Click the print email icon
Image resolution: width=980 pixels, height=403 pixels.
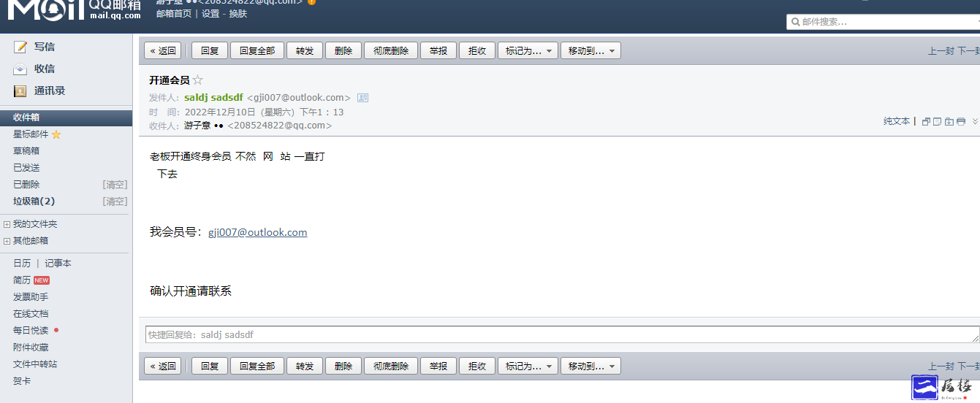pyautogui.click(x=961, y=121)
